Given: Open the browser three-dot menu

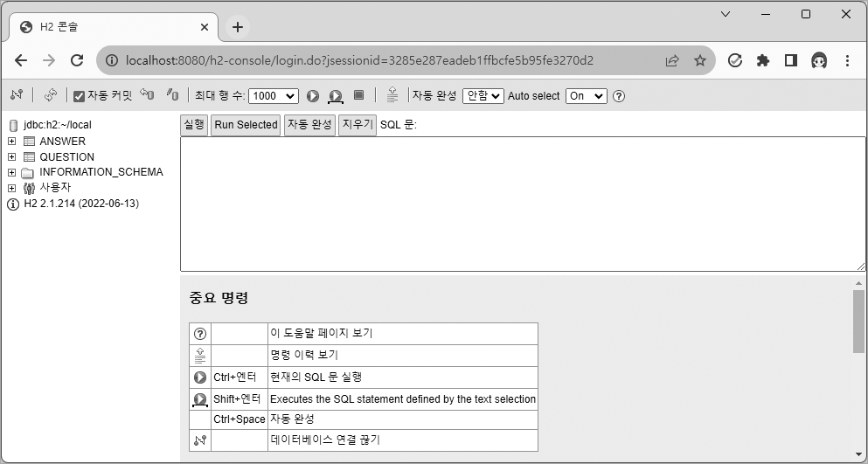Looking at the screenshot, I should pos(847,60).
